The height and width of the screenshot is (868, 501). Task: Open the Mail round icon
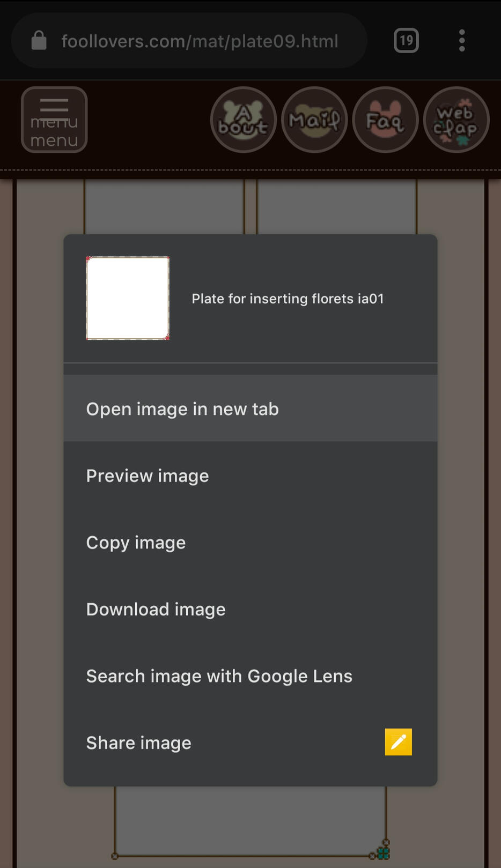click(314, 120)
